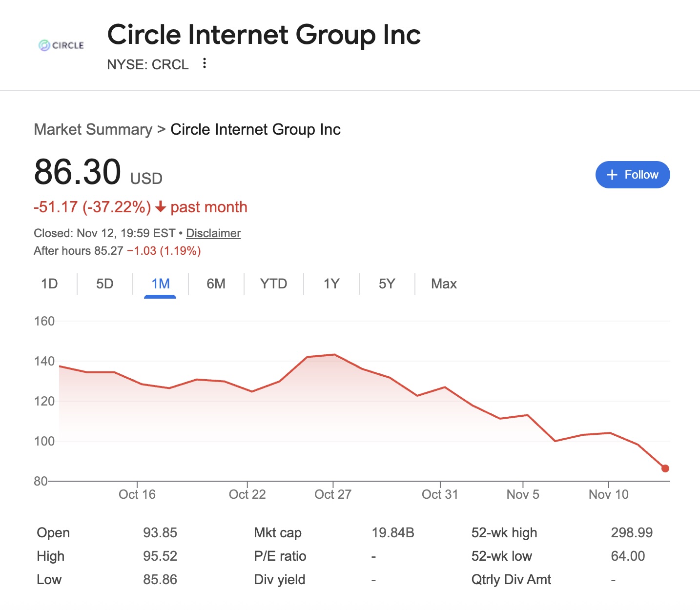Click the Nov 10 date axis label
Viewport: 700px width, 610px height.
pos(608,494)
